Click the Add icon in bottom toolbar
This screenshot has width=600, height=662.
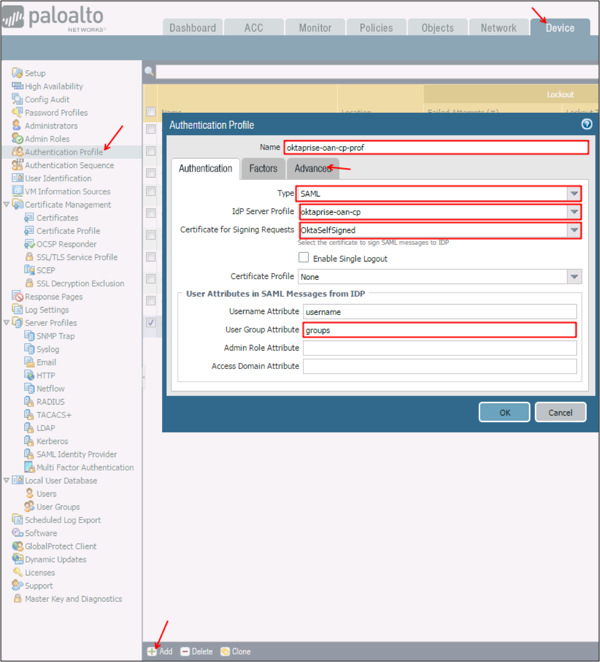pos(152,651)
